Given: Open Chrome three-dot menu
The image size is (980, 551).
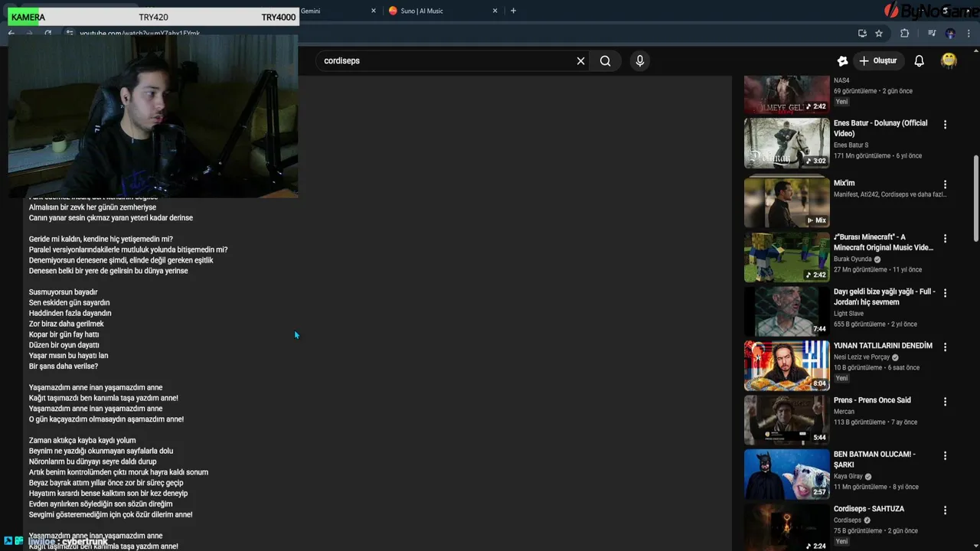Looking at the screenshot, I should 969,34.
